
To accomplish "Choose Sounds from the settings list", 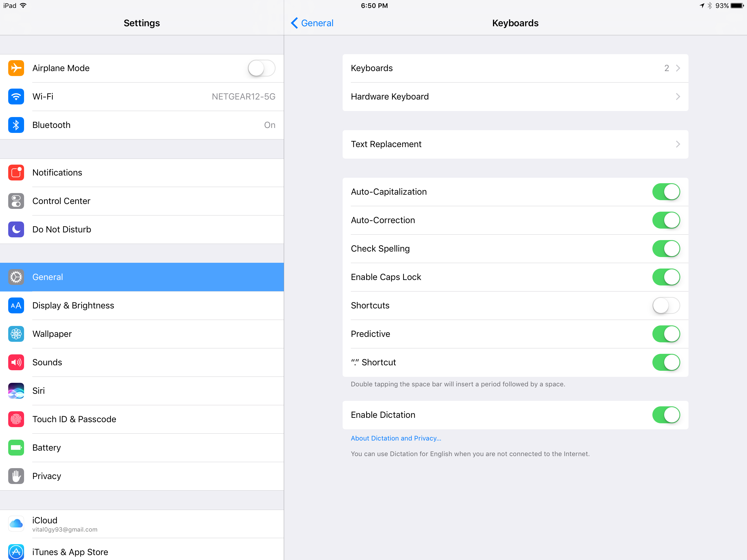I will point(142,362).
